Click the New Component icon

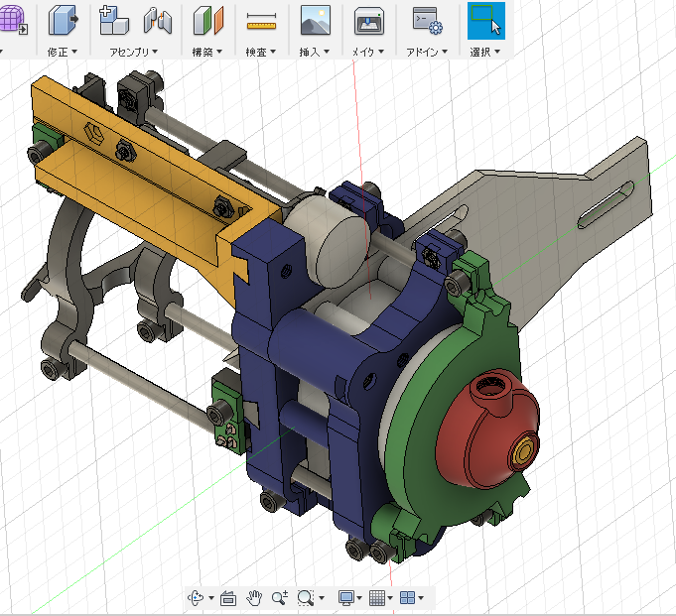point(113,21)
